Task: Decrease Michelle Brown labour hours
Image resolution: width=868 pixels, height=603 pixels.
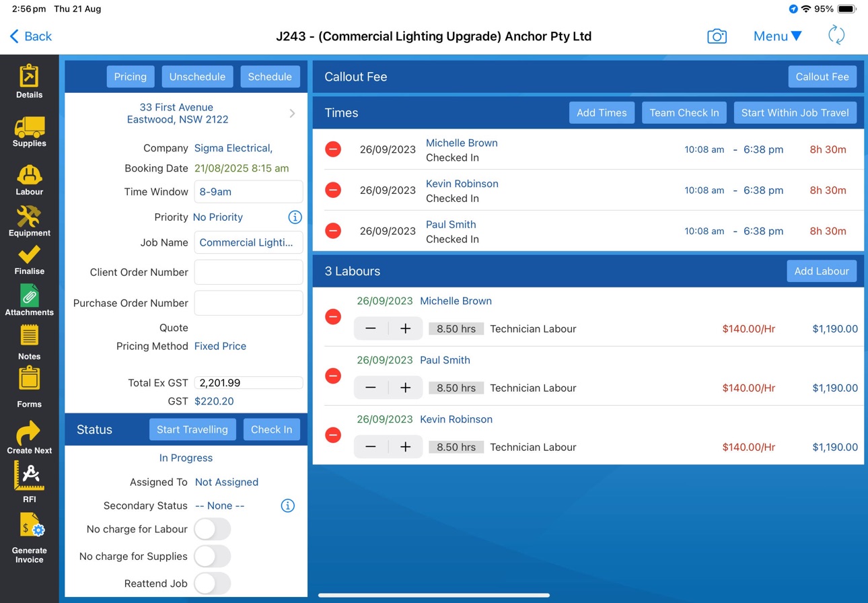Action: 371,328
